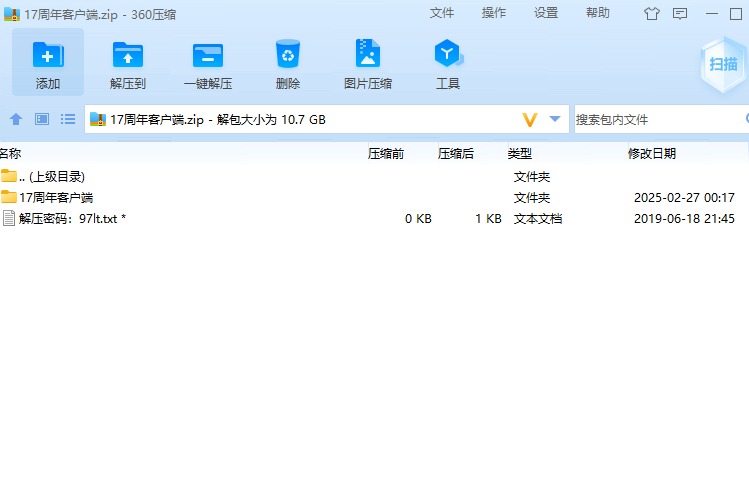Image resolution: width=749 pixels, height=481 pixels.
Task: Open the 操作 (Operation) menu
Action: pos(493,13)
